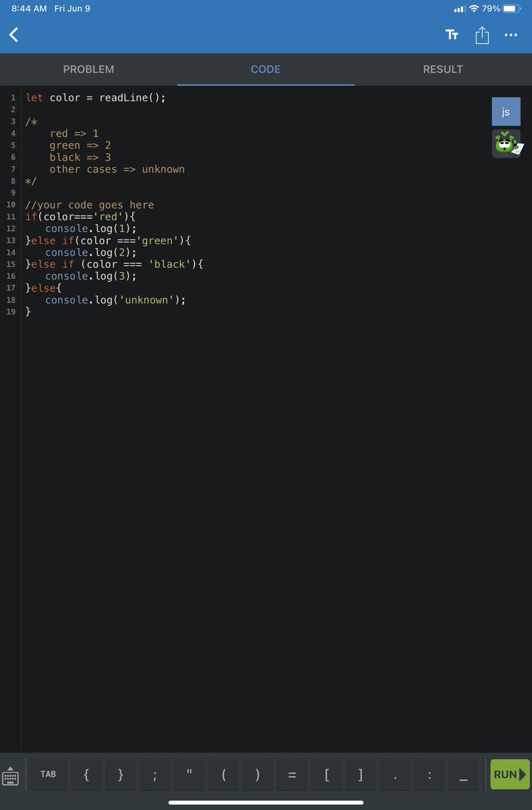Tap the 'other cases => unknown' comment
532x810 pixels.
point(117,169)
